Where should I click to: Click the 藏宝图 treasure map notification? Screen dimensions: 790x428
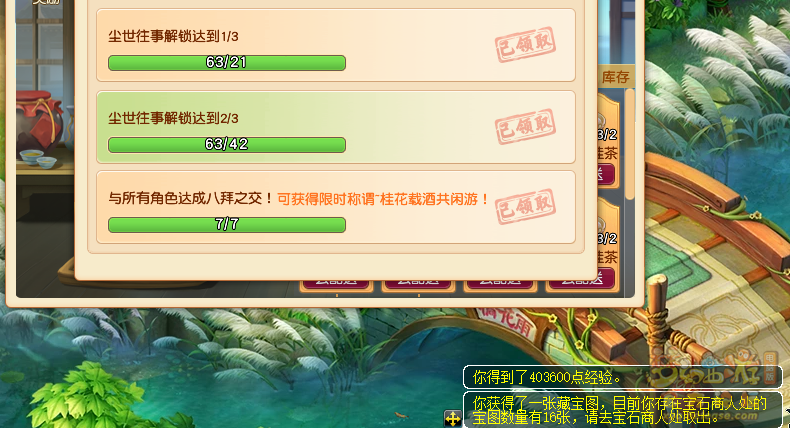tap(622, 409)
